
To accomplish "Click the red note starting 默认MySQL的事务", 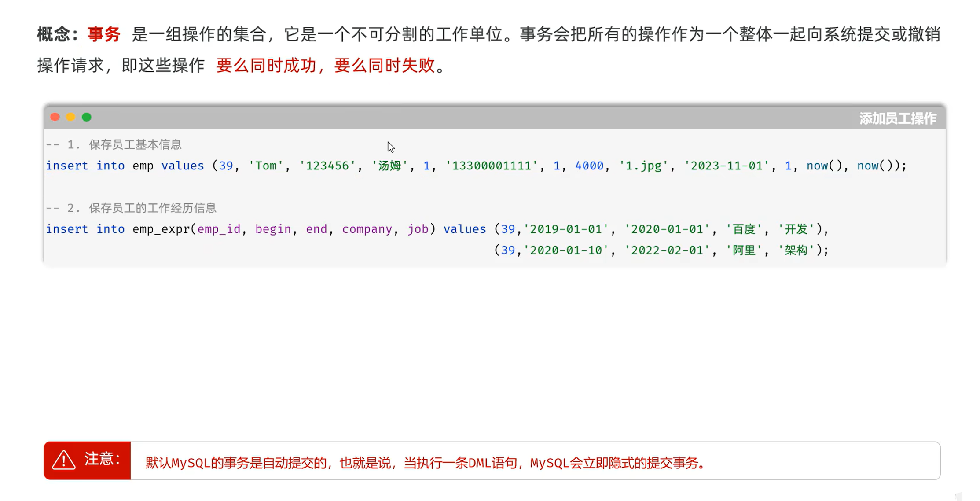I will coord(426,463).
